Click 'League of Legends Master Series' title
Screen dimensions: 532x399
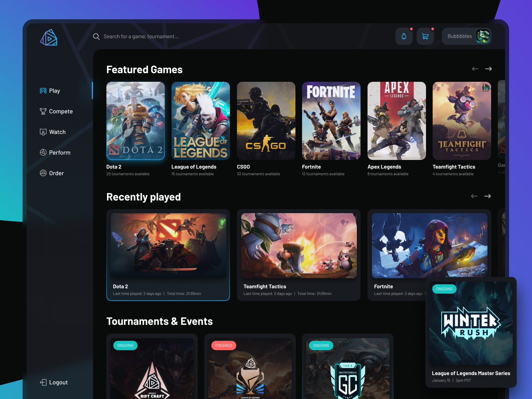pyautogui.click(x=471, y=373)
